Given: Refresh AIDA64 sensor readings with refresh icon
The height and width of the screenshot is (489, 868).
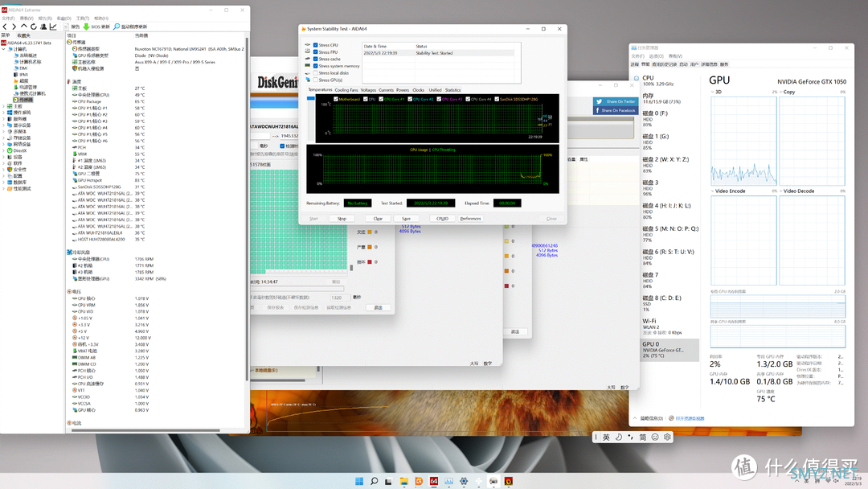Looking at the screenshot, I should (x=33, y=27).
